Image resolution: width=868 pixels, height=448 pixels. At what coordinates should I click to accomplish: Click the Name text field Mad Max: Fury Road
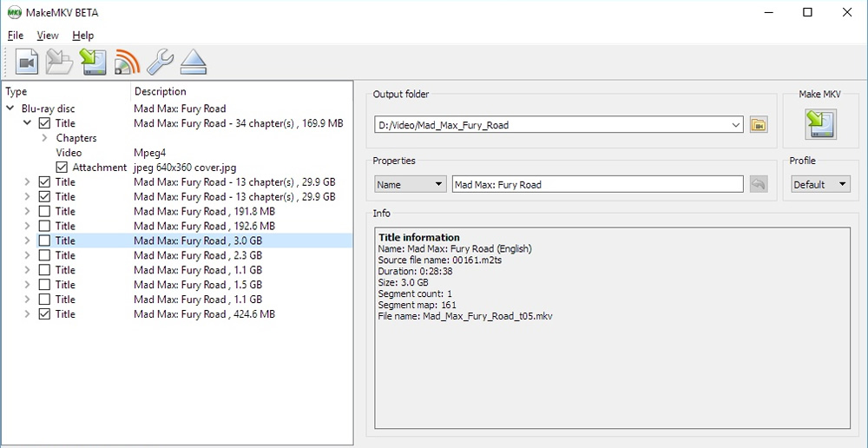(x=598, y=184)
